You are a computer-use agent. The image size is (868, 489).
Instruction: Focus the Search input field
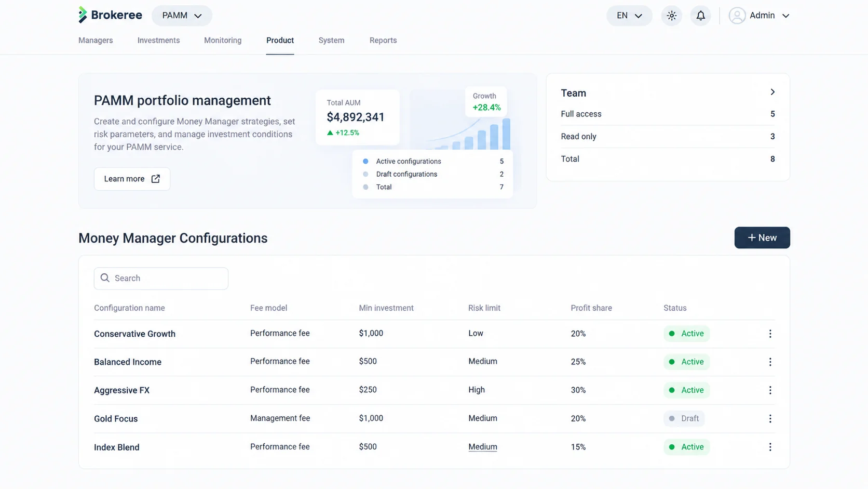coord(161,279)
